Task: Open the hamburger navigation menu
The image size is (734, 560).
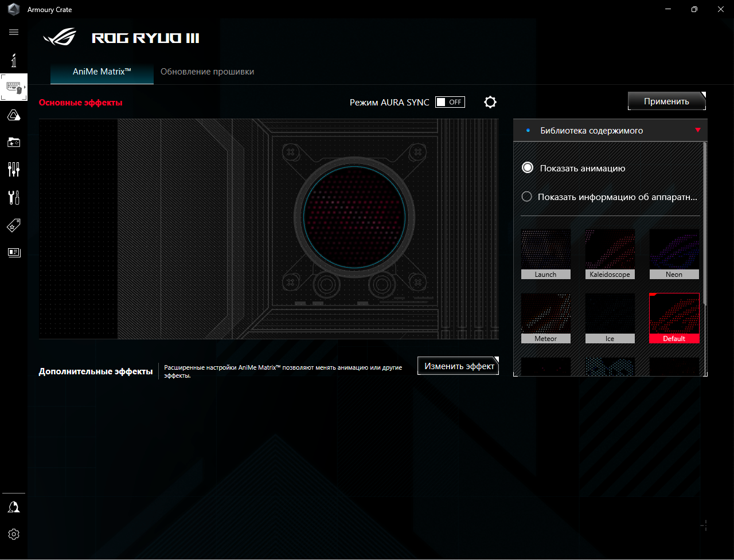Action: click(14, 32)
